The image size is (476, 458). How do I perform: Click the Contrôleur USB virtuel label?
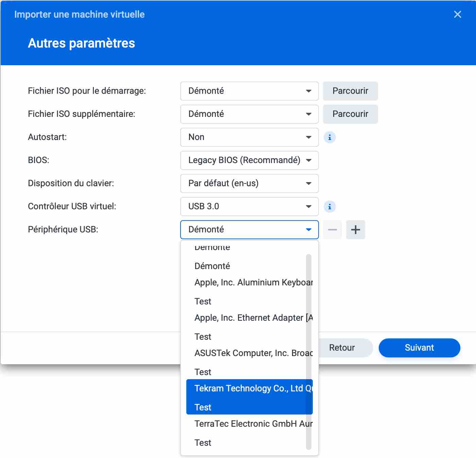(72, 206)
